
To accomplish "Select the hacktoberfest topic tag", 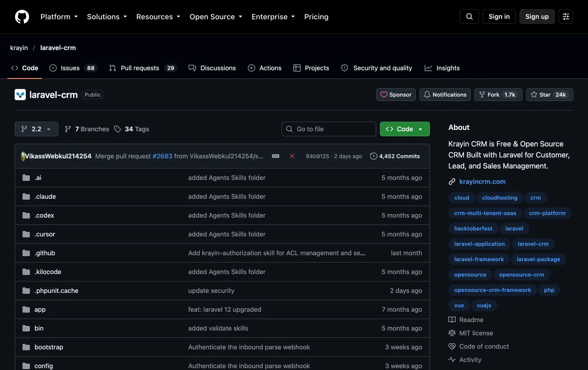I will 473,229.
